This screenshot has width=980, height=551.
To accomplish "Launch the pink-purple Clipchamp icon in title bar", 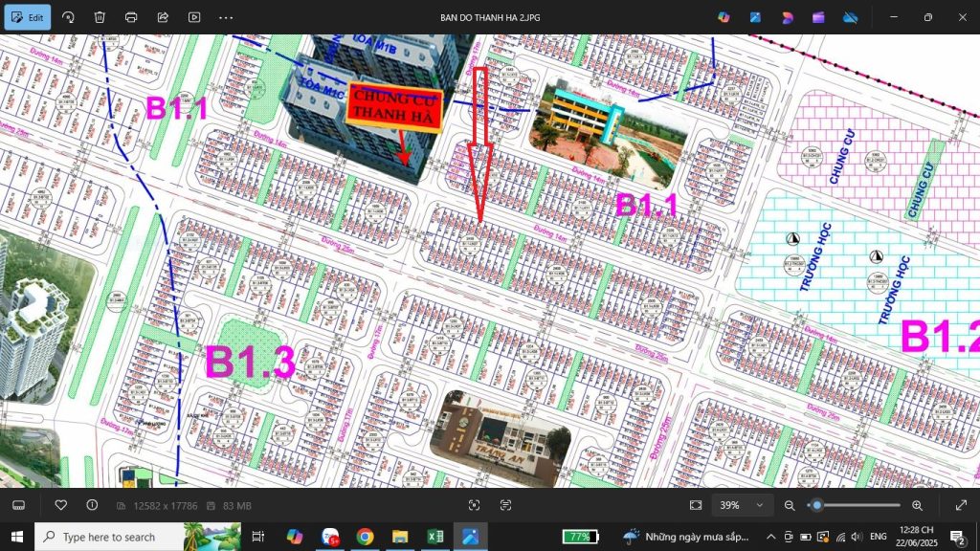I will (x=788, y=17).
